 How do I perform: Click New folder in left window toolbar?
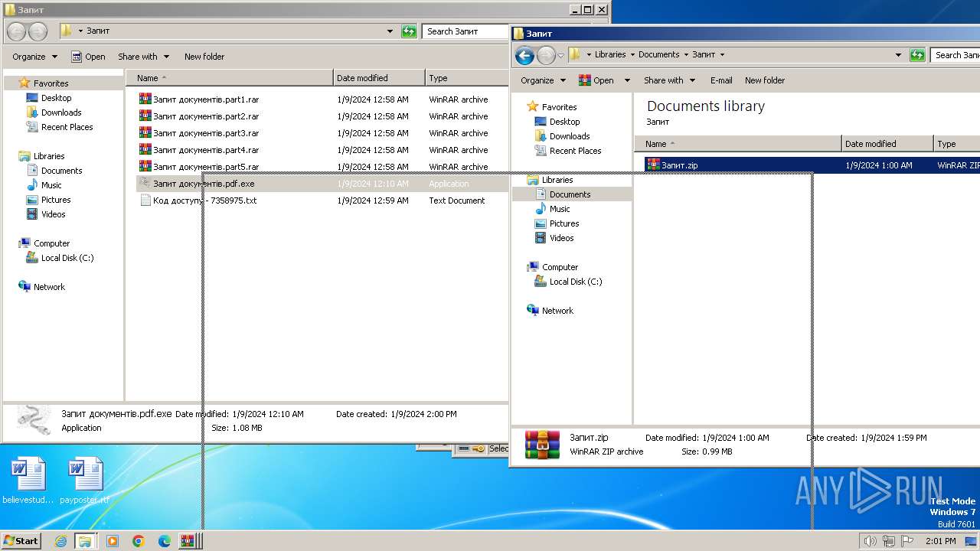pyautogui.click(x=204, y=57)
